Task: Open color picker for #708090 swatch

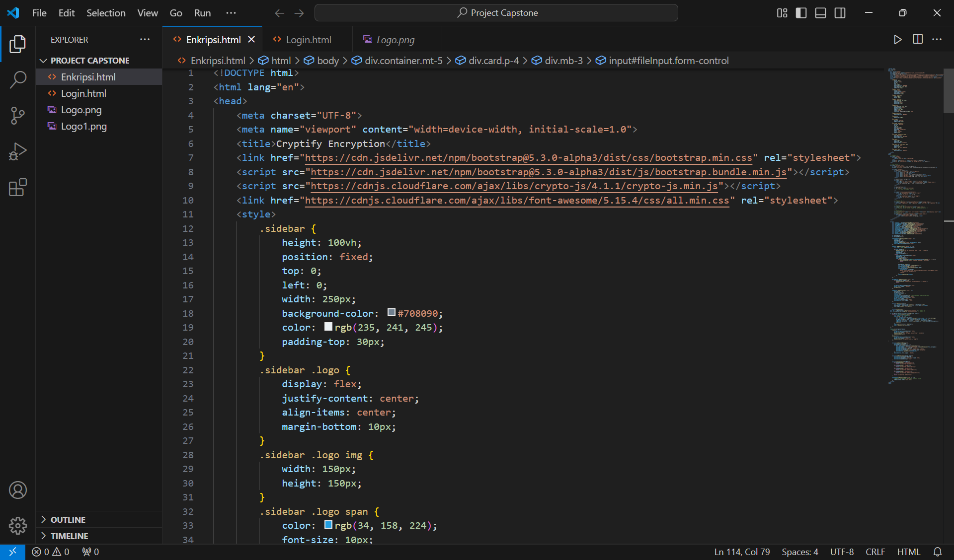Action: [392, 313]
